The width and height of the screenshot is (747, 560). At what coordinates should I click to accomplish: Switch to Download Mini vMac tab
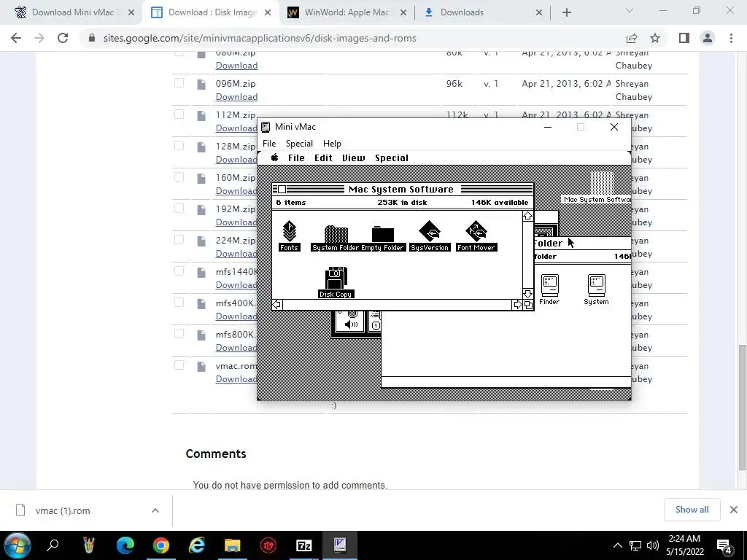[74, 12]
